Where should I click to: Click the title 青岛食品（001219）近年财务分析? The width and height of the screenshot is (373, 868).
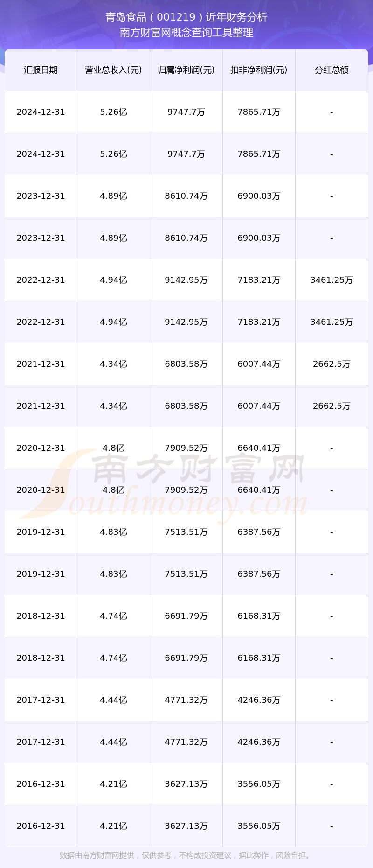point(186,17)
